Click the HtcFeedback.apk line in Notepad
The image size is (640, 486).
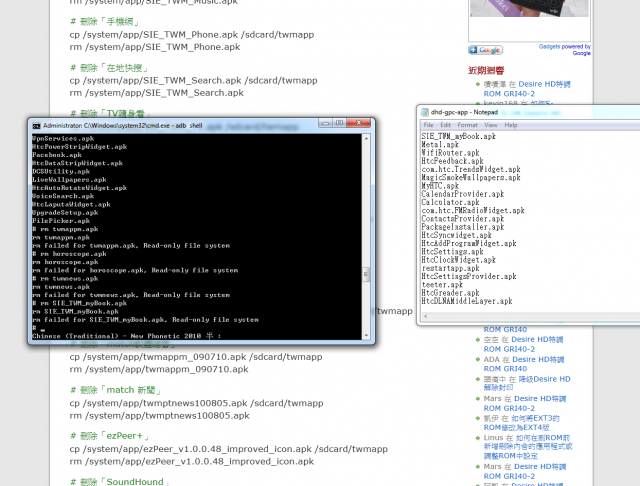pyautogui.click(x=452, y=161)
